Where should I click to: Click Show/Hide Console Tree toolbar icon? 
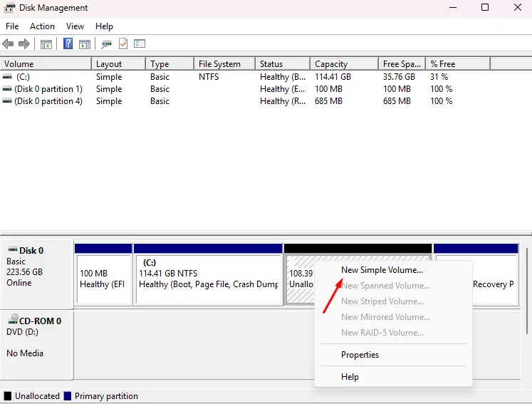[46, 44]
